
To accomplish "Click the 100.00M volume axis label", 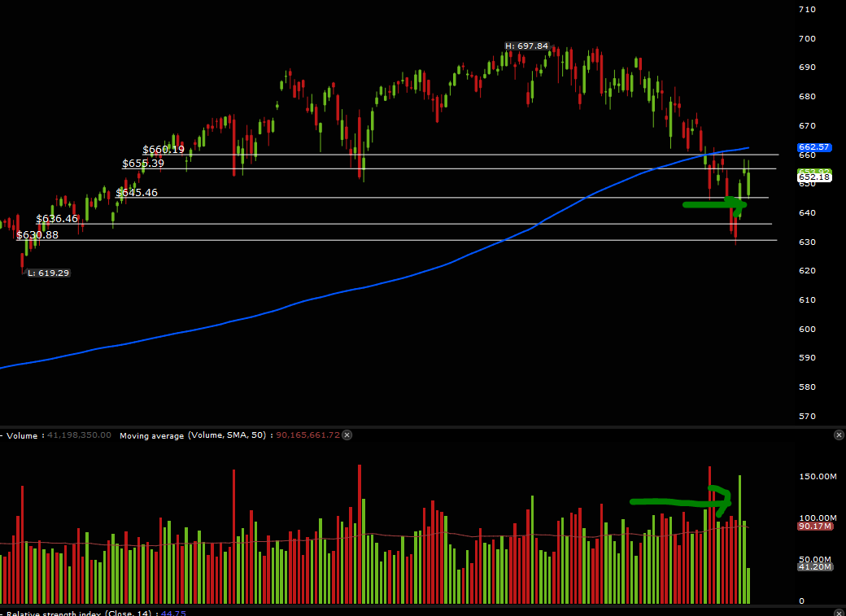I will [x=818, y=518].
